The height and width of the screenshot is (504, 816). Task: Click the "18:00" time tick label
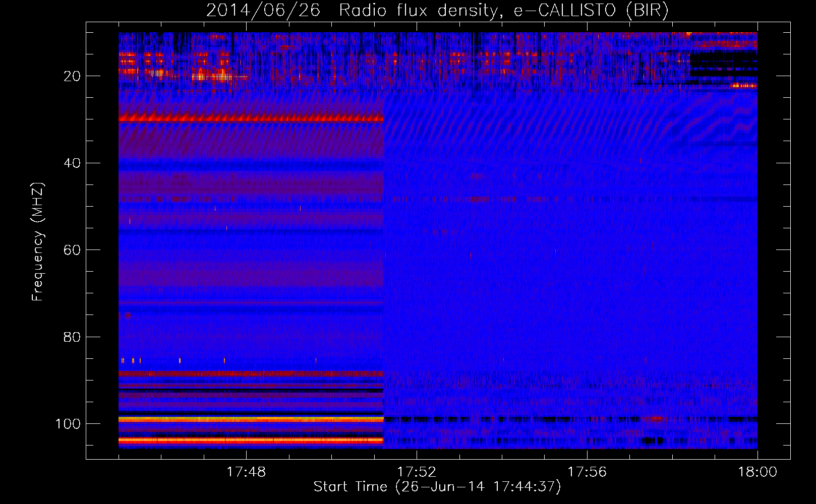pos(757,472)
